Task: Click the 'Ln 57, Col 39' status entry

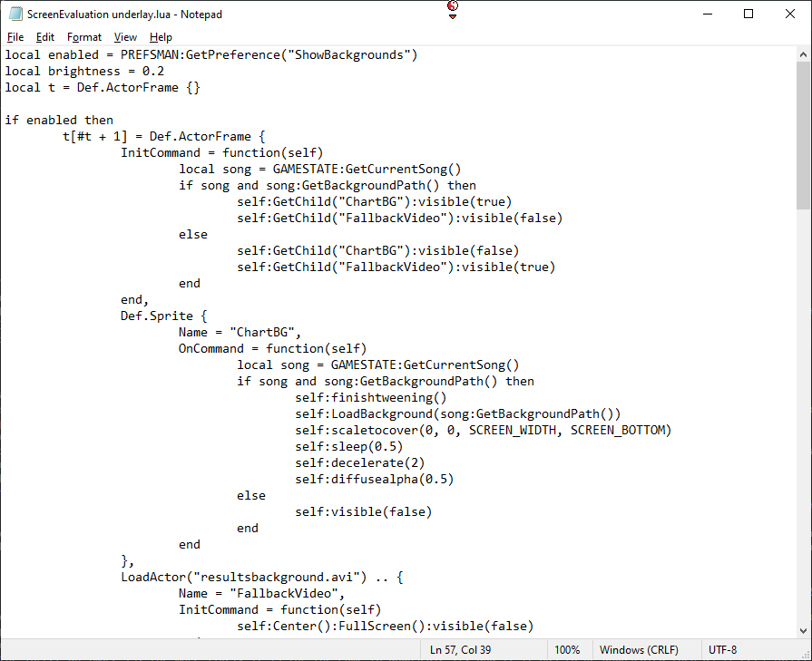Action: (x=460, y=649)
